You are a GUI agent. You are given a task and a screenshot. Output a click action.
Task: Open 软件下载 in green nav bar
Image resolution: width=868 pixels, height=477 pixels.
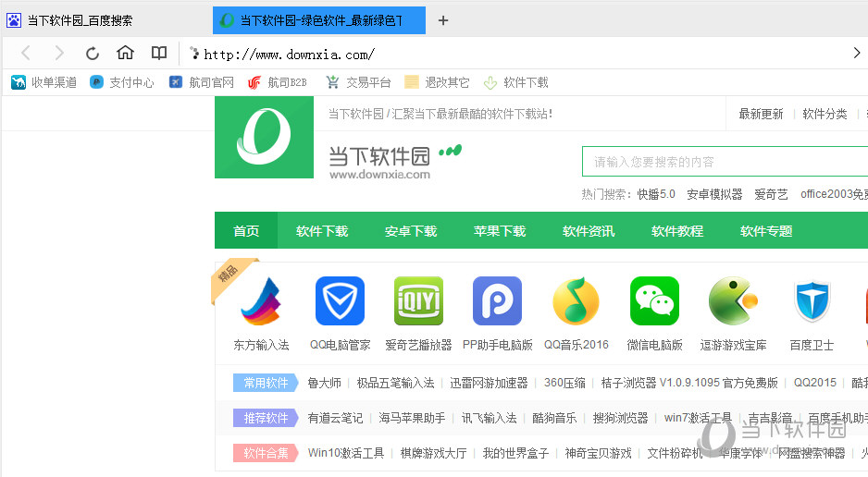tap(322, 230)
